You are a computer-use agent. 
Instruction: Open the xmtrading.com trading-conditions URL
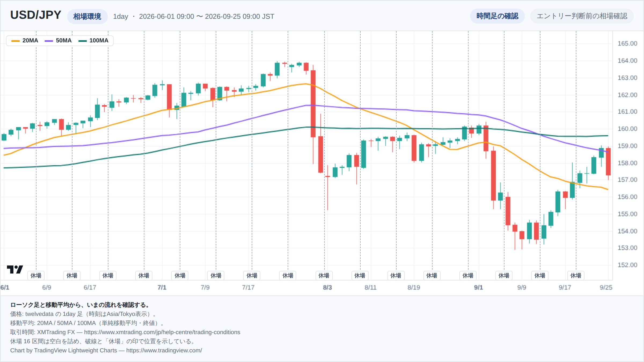(162, 332)
